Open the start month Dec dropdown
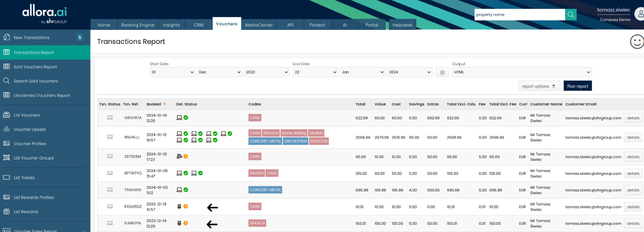This screenshot has width=644, height=232. pos(220,72)
